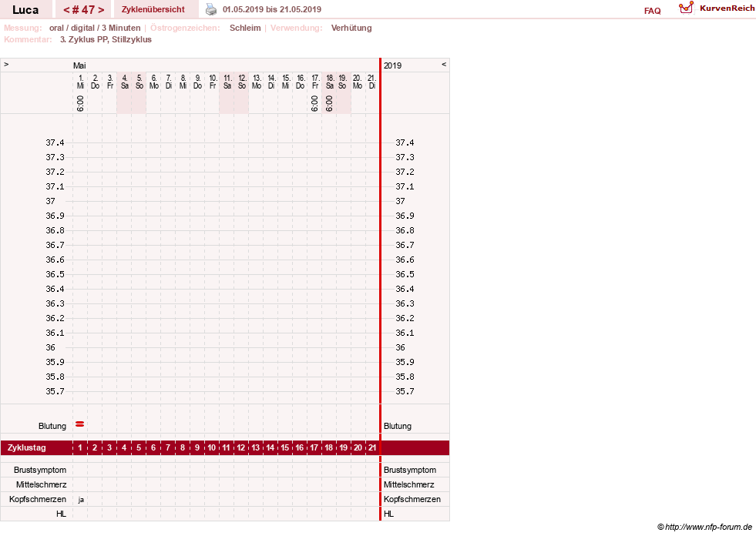Click the 'ja' Kopfschmerzen entry
The height and width of the screenshot is (536, 756).
80,500
